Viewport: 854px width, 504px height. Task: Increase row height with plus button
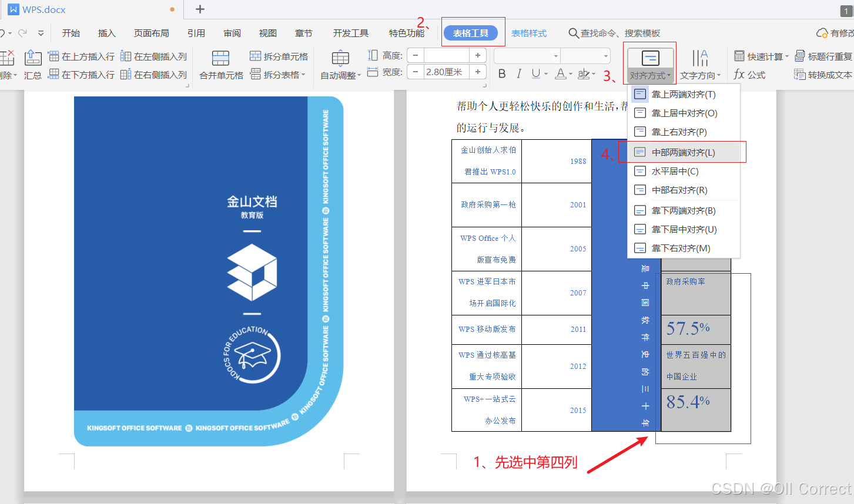pyautogui.click(x=478, y=55)
